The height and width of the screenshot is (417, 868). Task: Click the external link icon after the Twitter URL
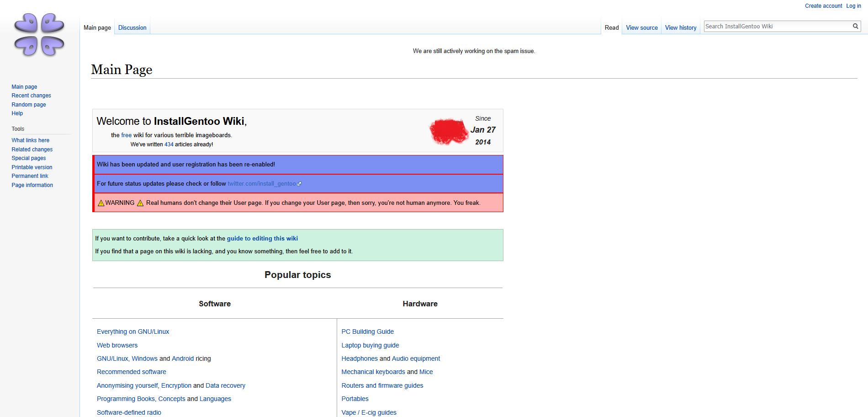point(299,184)
